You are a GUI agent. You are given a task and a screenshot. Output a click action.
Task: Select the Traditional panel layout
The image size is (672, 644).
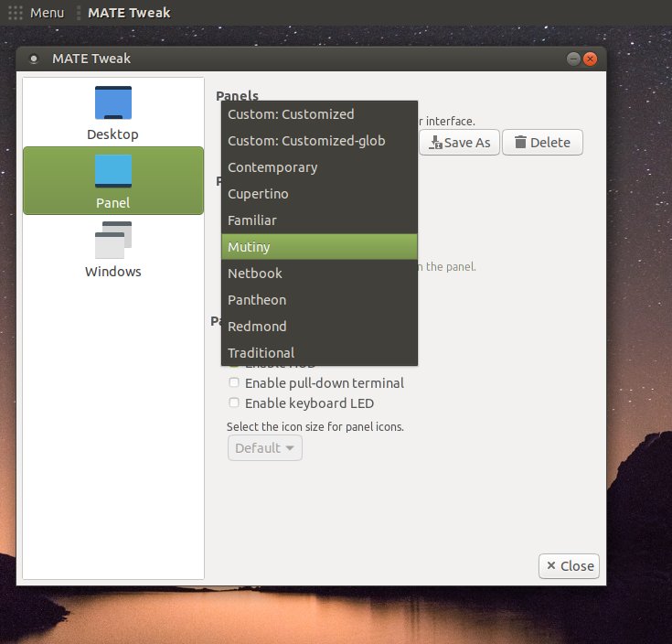coord(319,353)
